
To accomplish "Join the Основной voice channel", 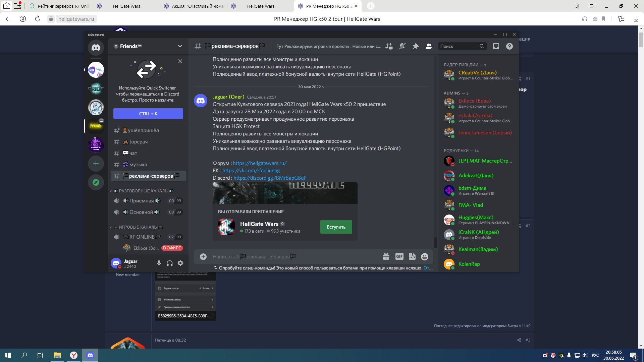I will 148,212.
